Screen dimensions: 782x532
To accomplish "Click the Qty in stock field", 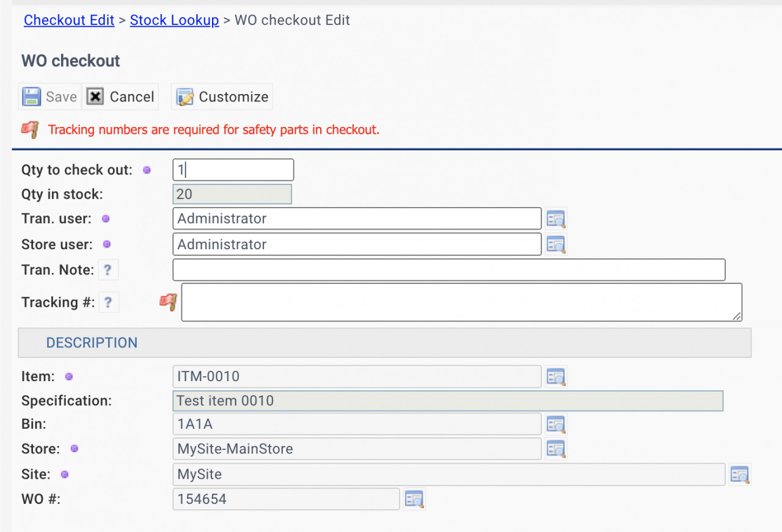I will point(232,194).
